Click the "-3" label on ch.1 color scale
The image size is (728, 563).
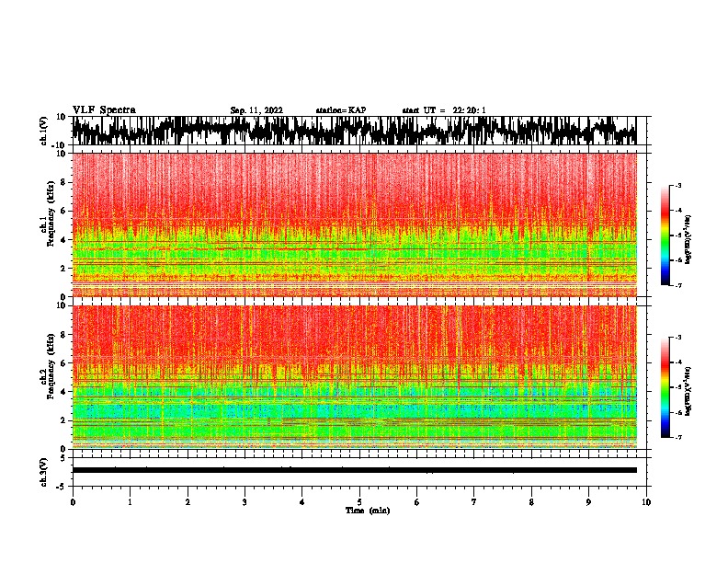click(678, 186)
